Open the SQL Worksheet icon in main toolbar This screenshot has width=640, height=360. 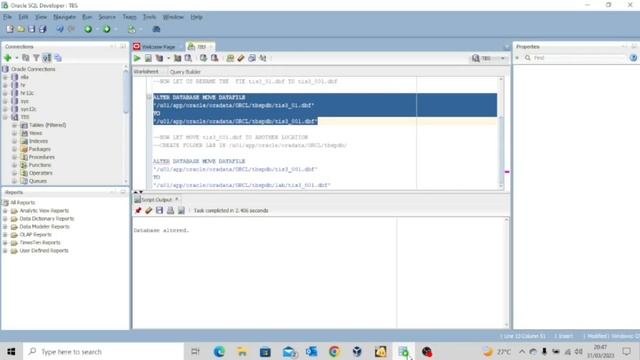pos(131,29)
